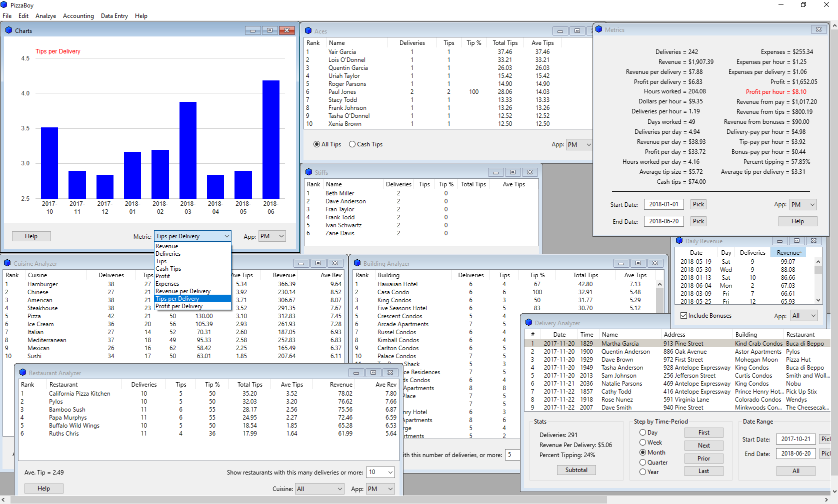
Task: Open the Data Entry menu
Action: click(114, 16)
